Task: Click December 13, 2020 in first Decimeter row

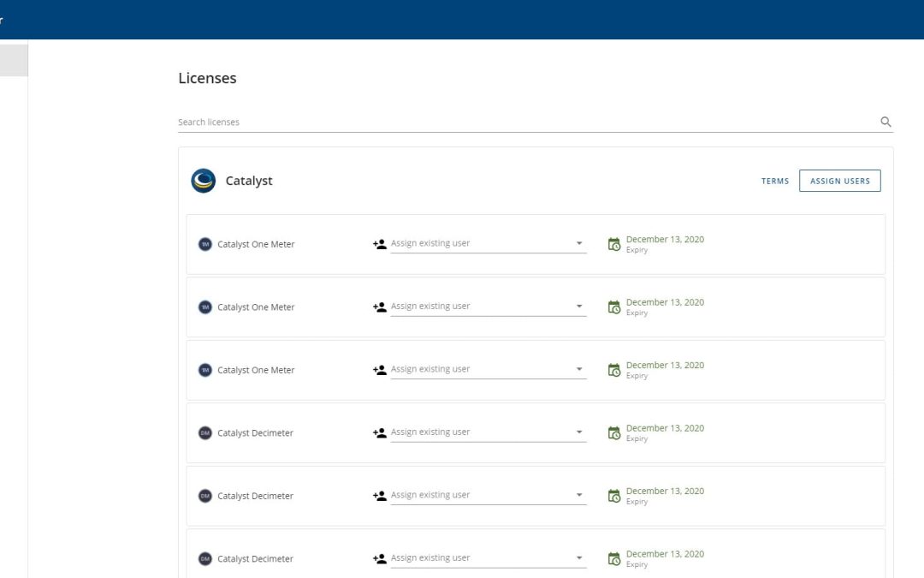Action: [665, 428]
